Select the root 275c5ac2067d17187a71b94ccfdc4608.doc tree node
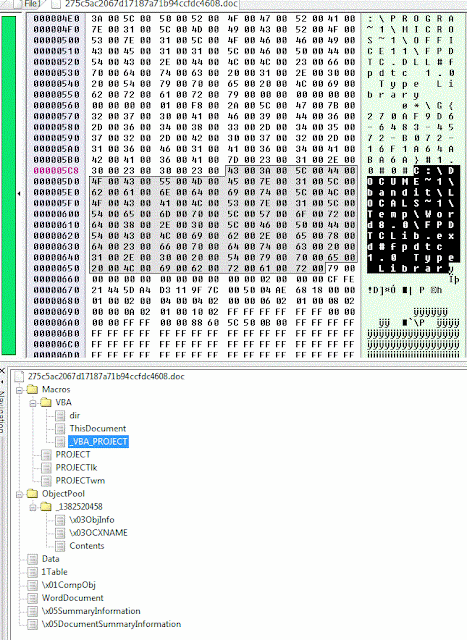467x640 pixels. pos(106,376)
